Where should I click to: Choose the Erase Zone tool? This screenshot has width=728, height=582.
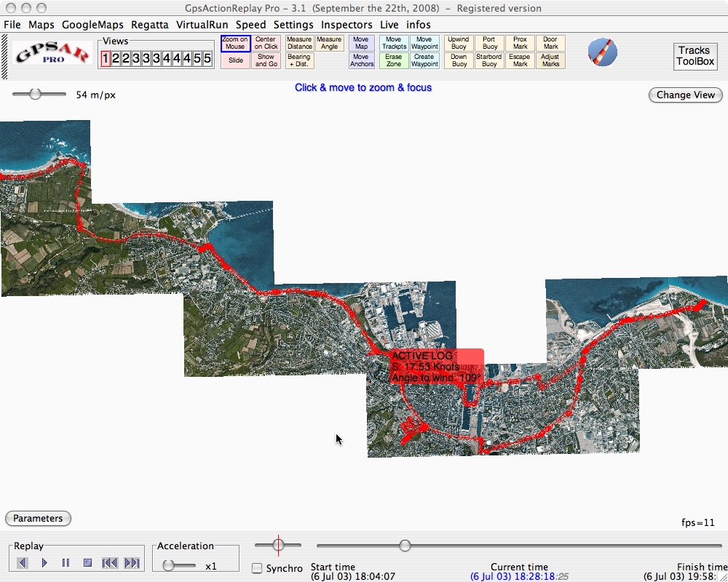click(x=394, y=61)
